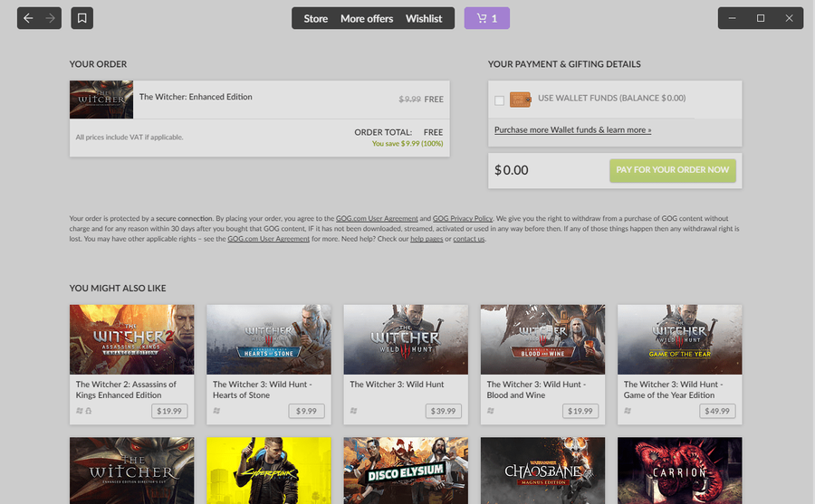The width and height of the screenshot is (815, 504).
Task: Open the GOG Privacy Policy link
Action: click(x=463, y=218)
